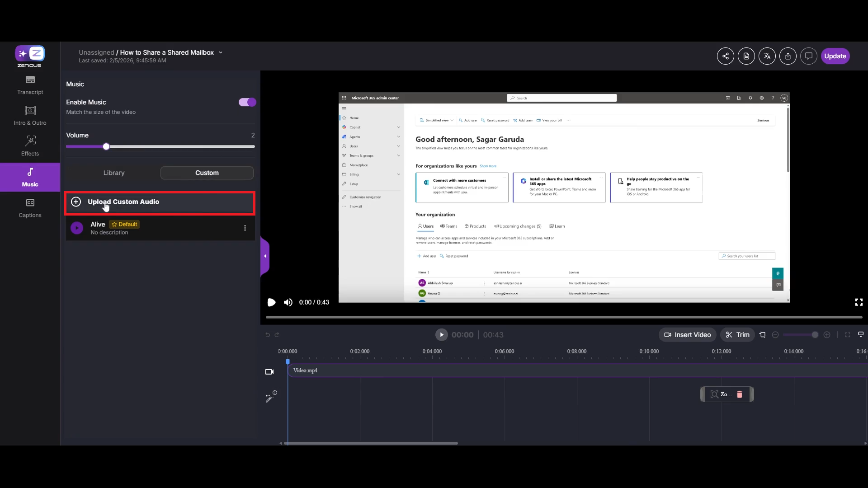The image size is (868, 488).
Task: Expand the project title dropdown arrow
Action: tap(221, 52)
